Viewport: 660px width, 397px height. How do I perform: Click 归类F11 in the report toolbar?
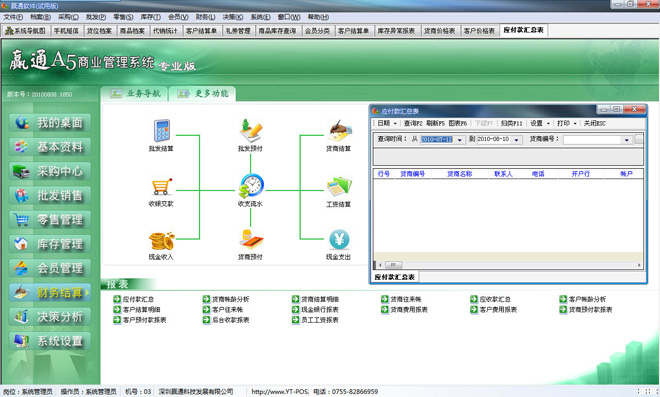point(511,123)
